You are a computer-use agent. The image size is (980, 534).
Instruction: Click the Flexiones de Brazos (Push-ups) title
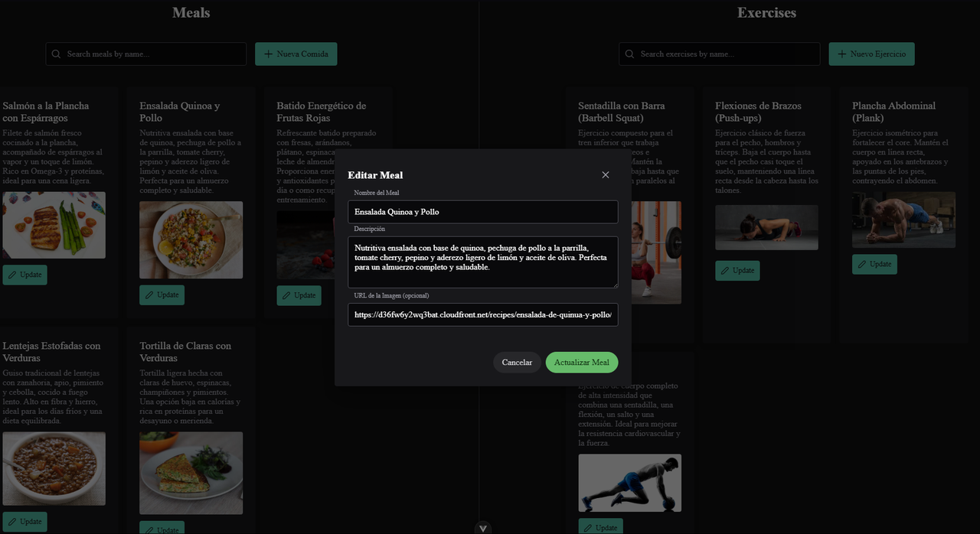coord(758,112)
